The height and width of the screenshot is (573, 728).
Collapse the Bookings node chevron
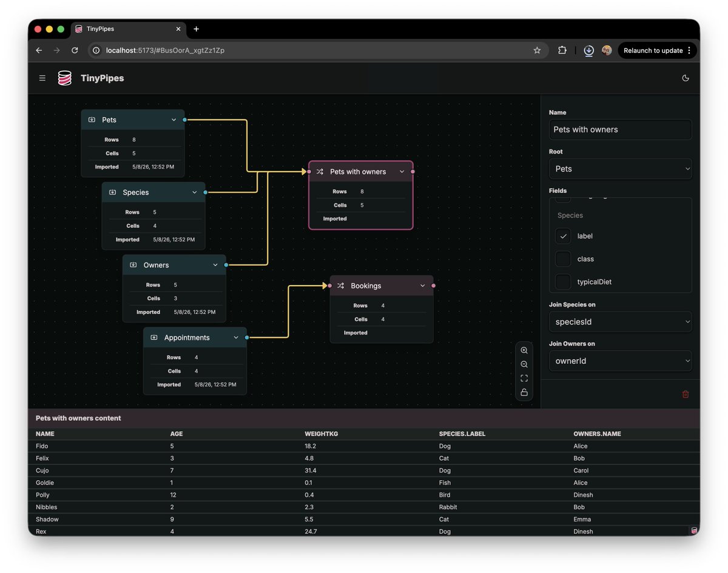[423, 286]
